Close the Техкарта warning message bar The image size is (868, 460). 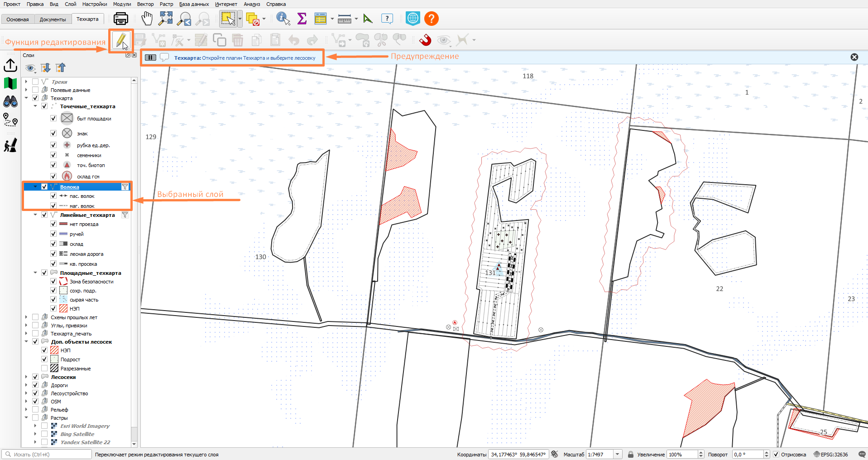coord(854,57)
